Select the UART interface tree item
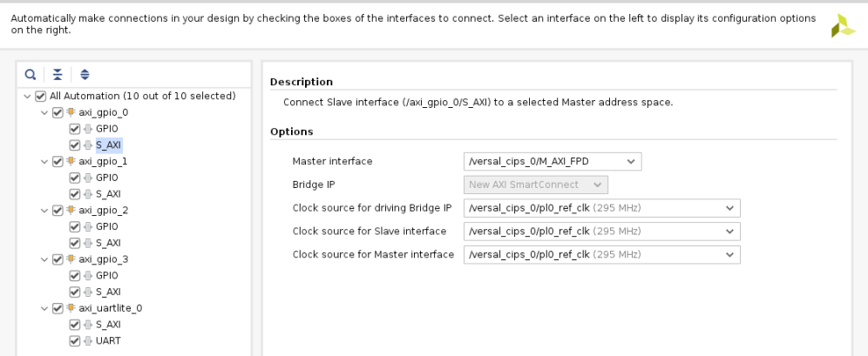Viewport: 868px width, 356px height. 108,341
